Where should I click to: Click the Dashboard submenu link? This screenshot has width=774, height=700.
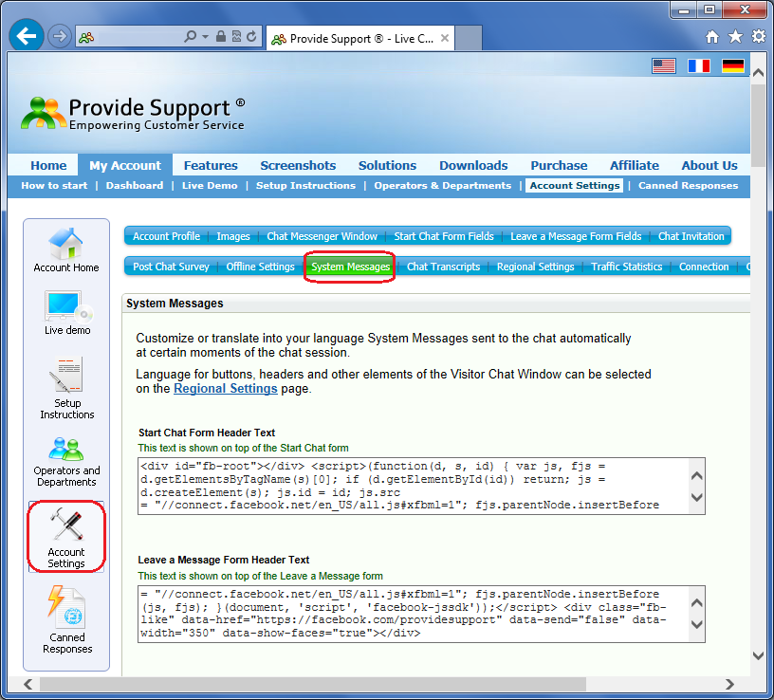pos(135,186)
